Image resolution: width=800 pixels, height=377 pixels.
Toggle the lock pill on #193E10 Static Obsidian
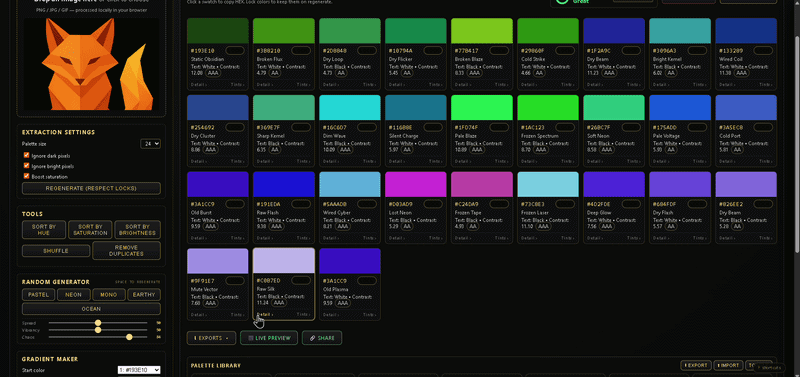click(x=235, y=51)
